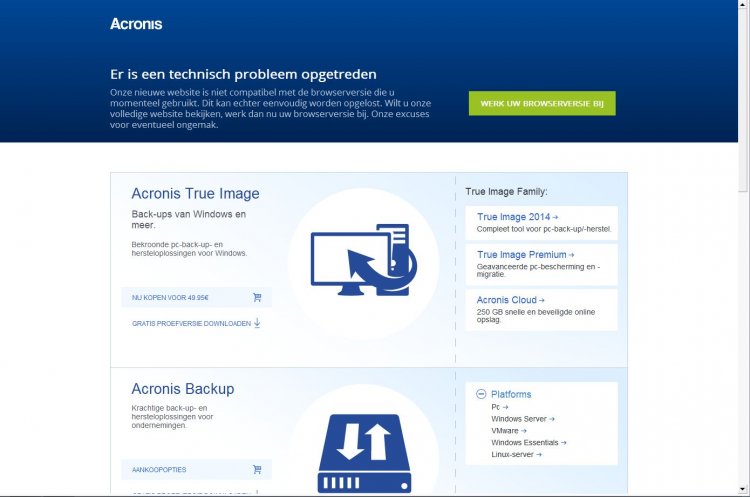Click the Acronis Backup heading
Viewport: 750px width, 497px height.
pyautogui.click(x=183, y=388)
